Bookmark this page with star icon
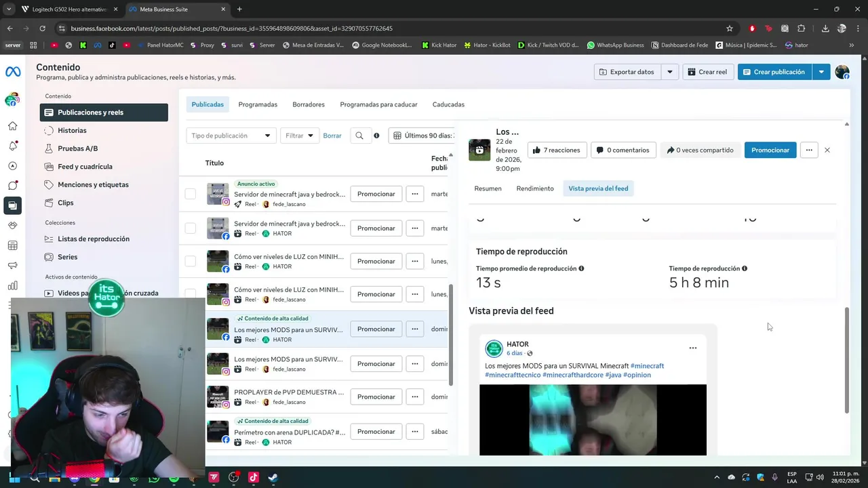Image resolution: width=868 pixels, height=488 pixels. coord(730,28)
